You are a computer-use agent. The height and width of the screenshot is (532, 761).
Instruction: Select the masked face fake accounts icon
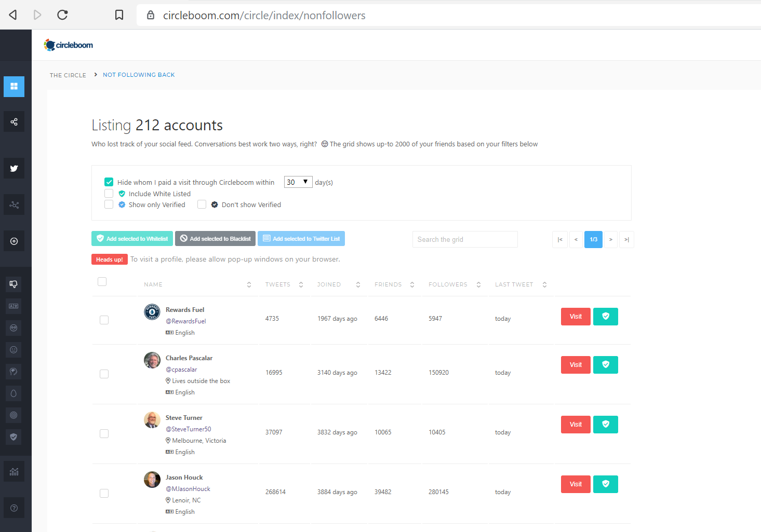pyautogui.click(x=14, y=328)
